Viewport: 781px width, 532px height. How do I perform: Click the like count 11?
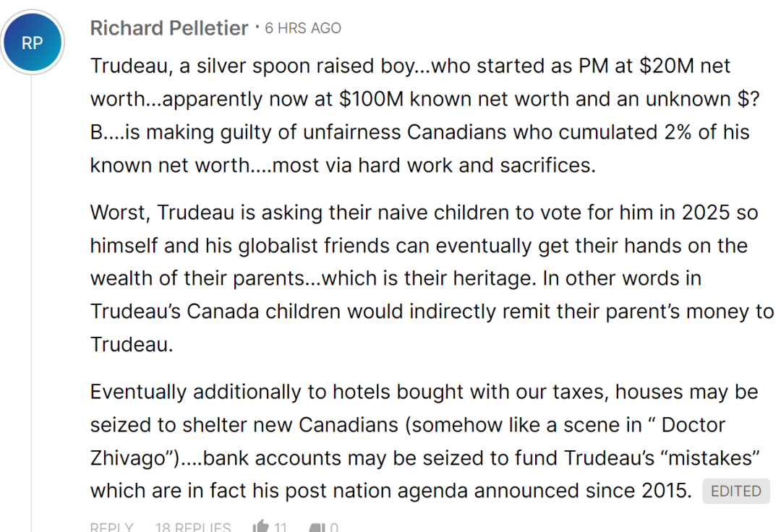(x=280, y=527)
